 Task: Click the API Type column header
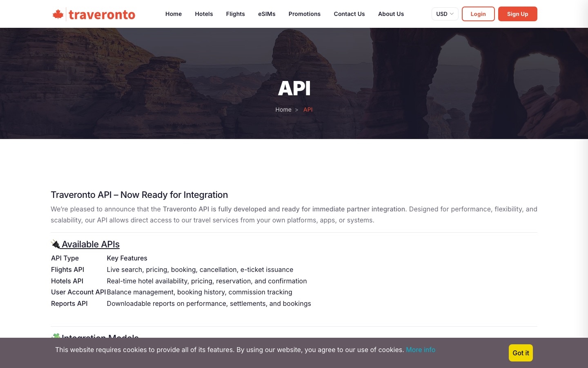[x=65, y=258]
